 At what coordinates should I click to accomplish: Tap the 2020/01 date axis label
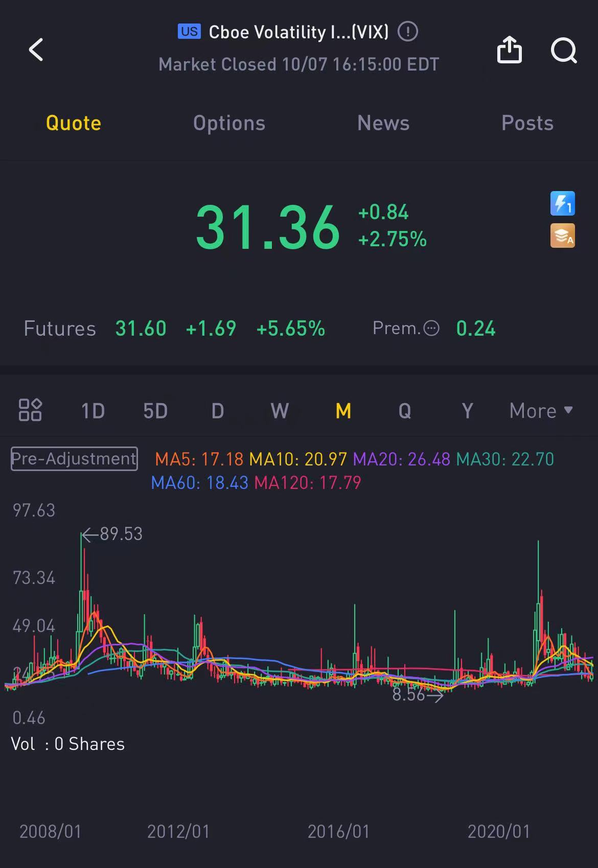[x=499, y=832]
